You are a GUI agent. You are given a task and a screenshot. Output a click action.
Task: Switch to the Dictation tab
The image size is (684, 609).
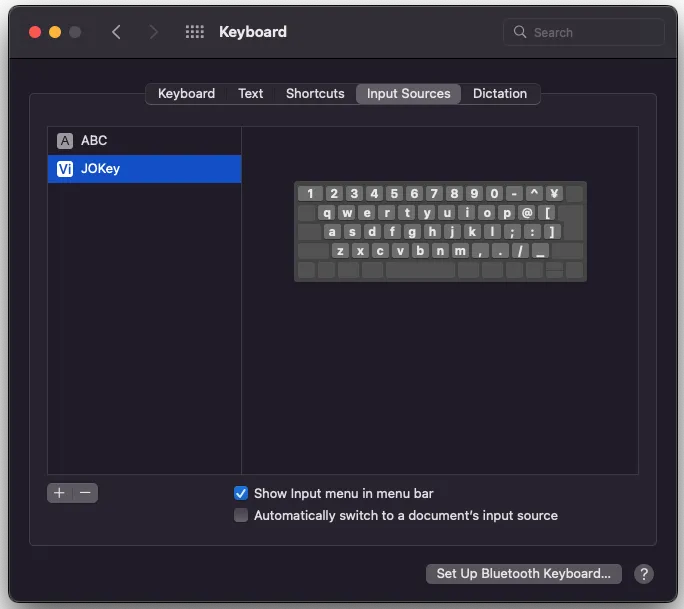[500, 94]
